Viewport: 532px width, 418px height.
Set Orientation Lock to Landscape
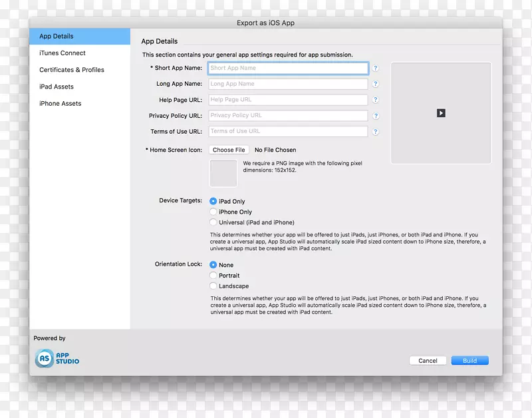pyautogui.click(x=213, y=286)
